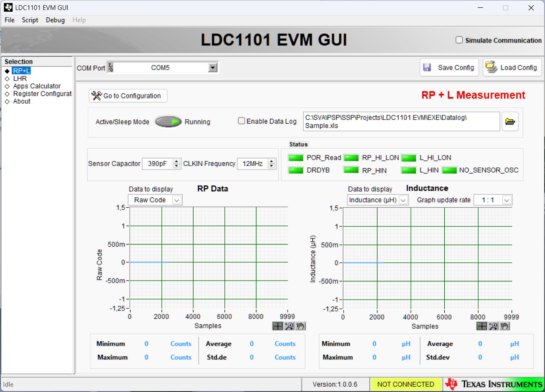Click the NO_SENSOR_OSC status LED
This screenshot has width=545, height=392.
pos(450,170)
